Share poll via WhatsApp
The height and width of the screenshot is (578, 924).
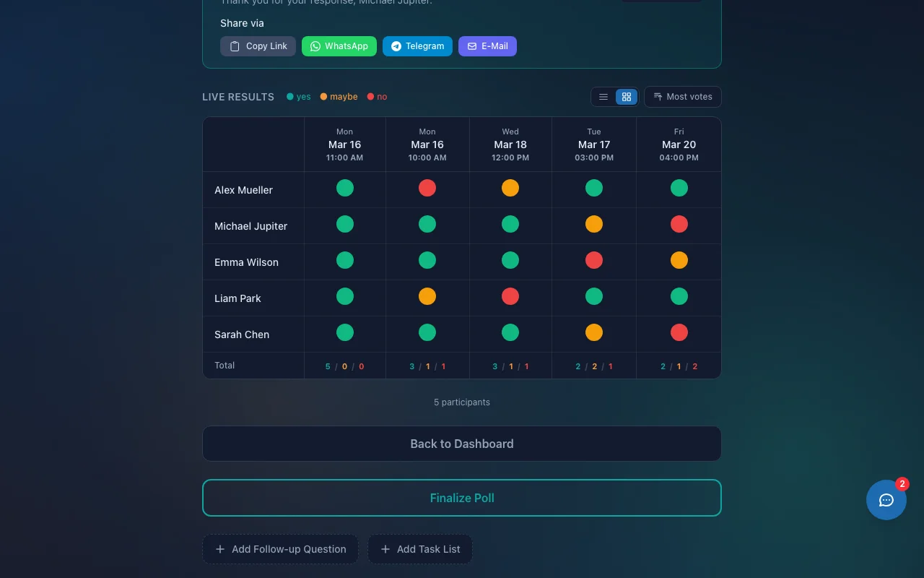[x=339, y=46]
